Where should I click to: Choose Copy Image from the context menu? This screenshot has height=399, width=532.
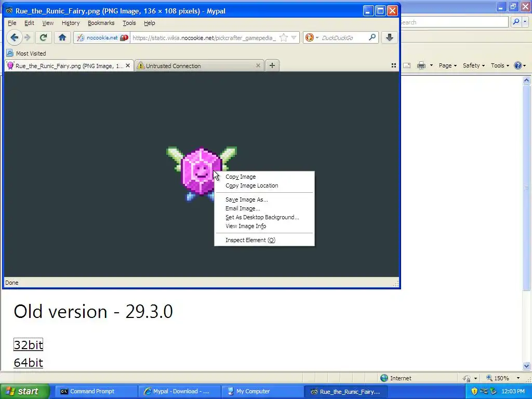pos(264,177)
